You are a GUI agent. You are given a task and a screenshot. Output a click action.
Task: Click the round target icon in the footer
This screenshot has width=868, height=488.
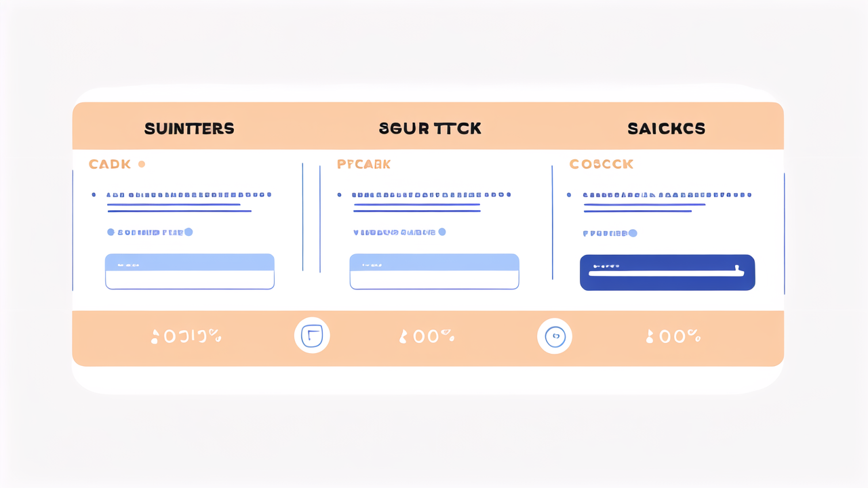click(x=555, y=336)
